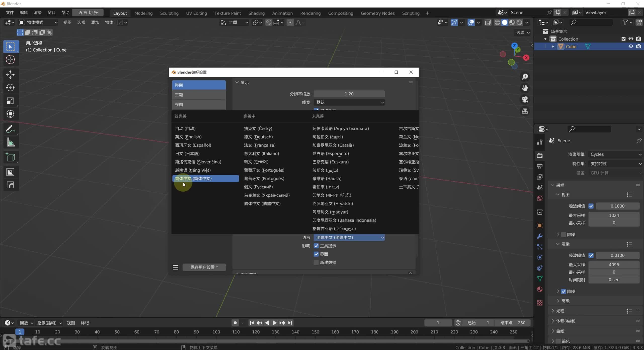Click the viewport zoom magnifier icon
This screenshot has height=350, width=644.
(x=525, y=77)
